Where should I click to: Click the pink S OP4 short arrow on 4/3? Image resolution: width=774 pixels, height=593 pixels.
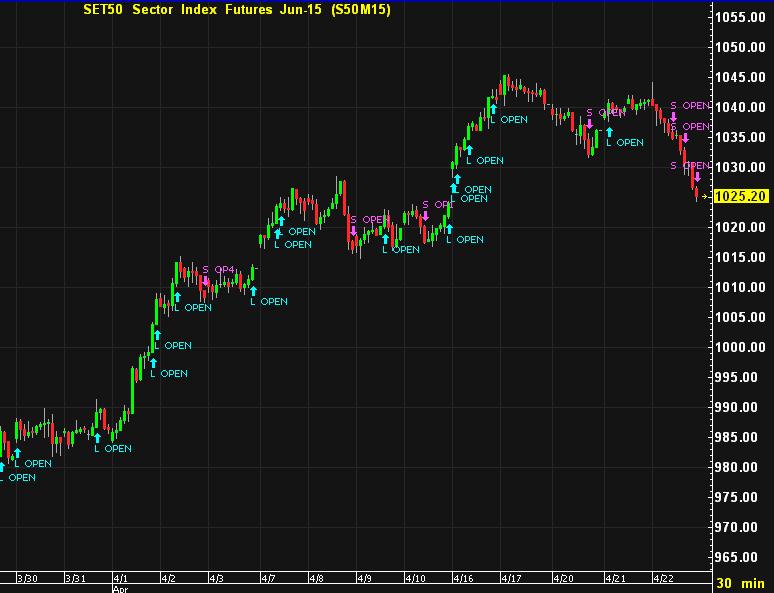point(205,281)
